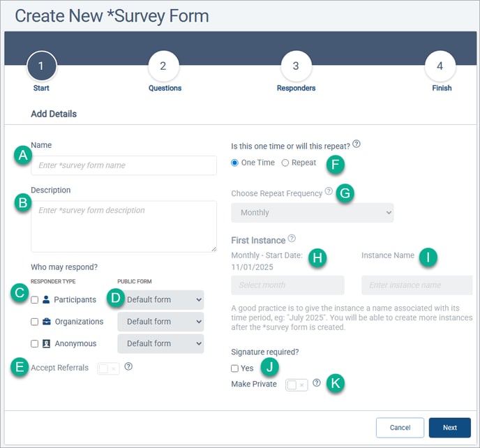480x448 pixels.
Task: Click in the survey form Name field
Action: (123, 165)
